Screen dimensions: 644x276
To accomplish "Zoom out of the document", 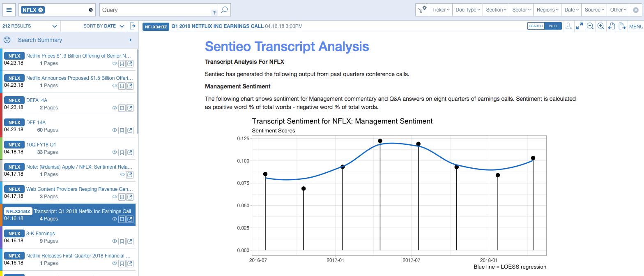I will tap(590, 26).
